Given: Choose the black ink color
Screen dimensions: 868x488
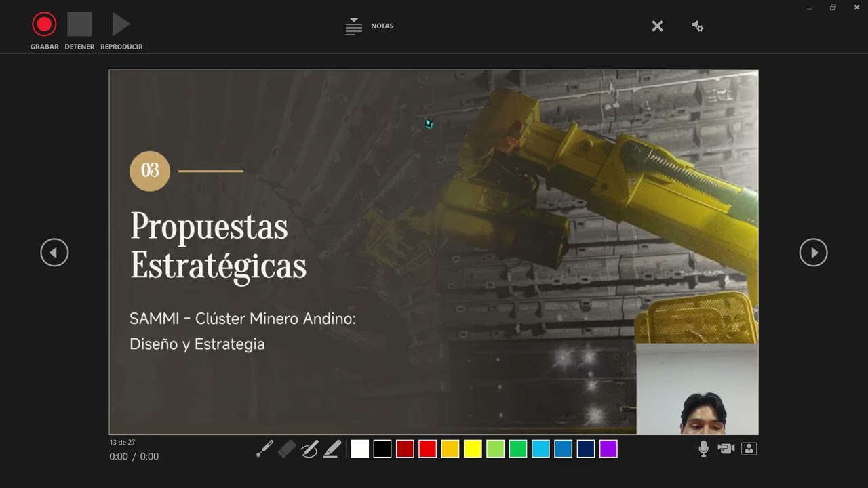Looking at the screenshot, I should click(x=382, y=449).
